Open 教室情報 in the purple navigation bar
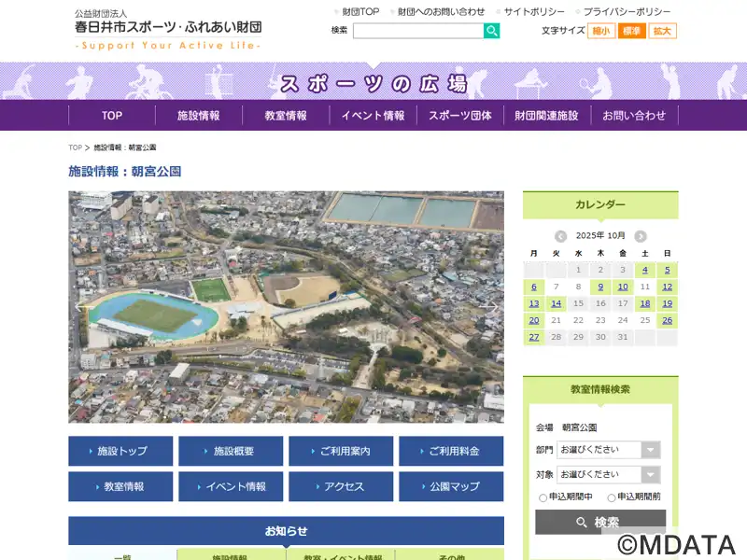 (x=286, y=116)
